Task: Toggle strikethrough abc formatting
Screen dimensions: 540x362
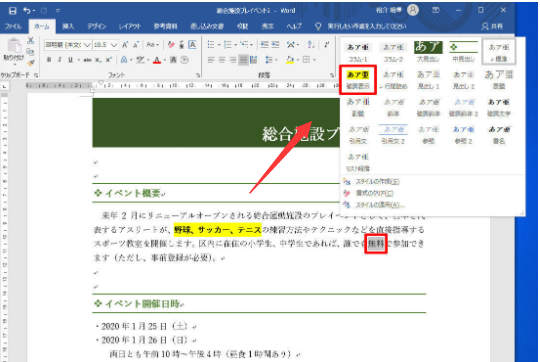Action: click(87, 60)
